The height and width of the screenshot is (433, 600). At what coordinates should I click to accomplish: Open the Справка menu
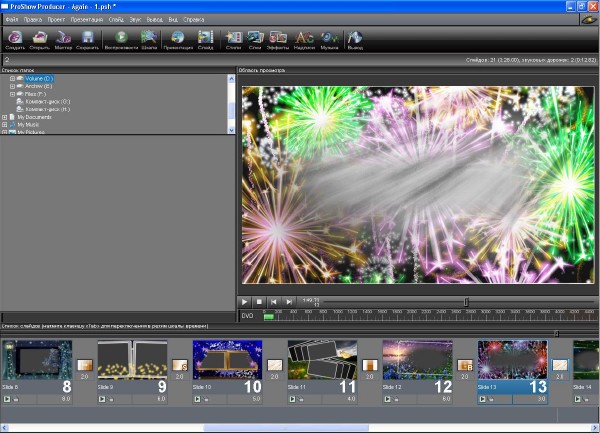tap(193, 19)
